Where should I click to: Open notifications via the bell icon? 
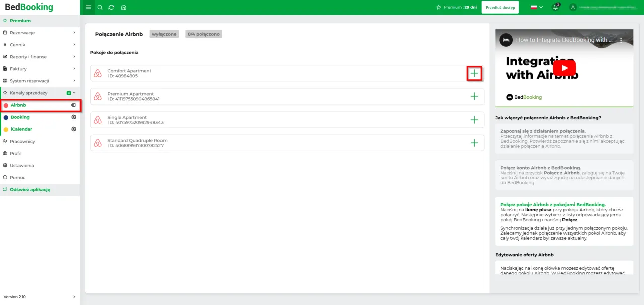[x=555, y=7]
